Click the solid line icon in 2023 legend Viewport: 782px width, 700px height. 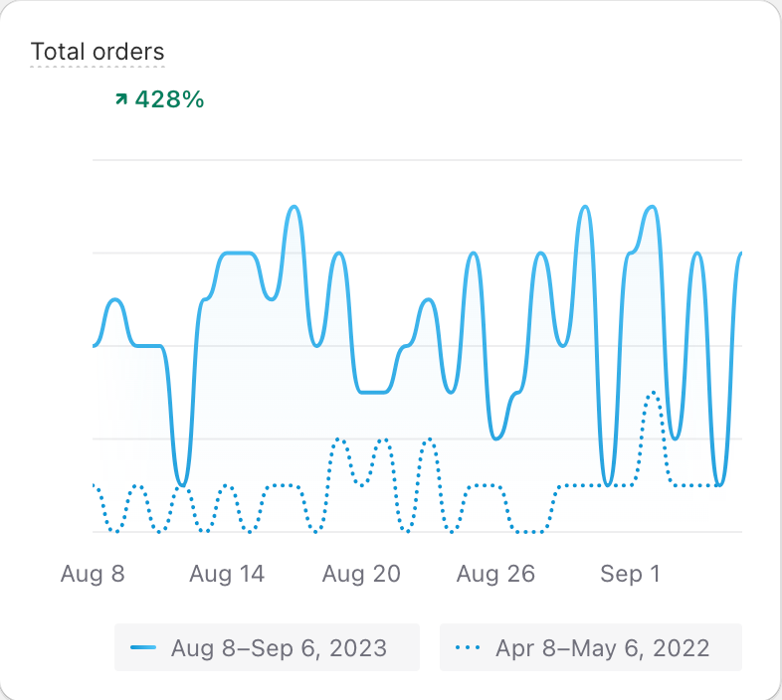point(143,648)
